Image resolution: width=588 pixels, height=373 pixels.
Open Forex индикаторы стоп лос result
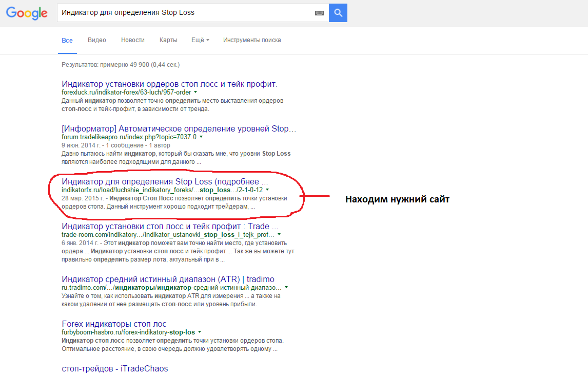114,324
